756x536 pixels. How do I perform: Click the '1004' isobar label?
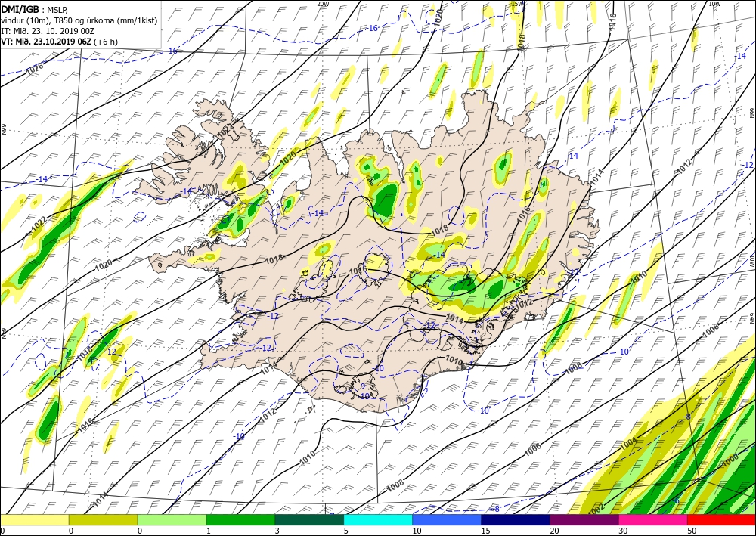tap(628, 443)
